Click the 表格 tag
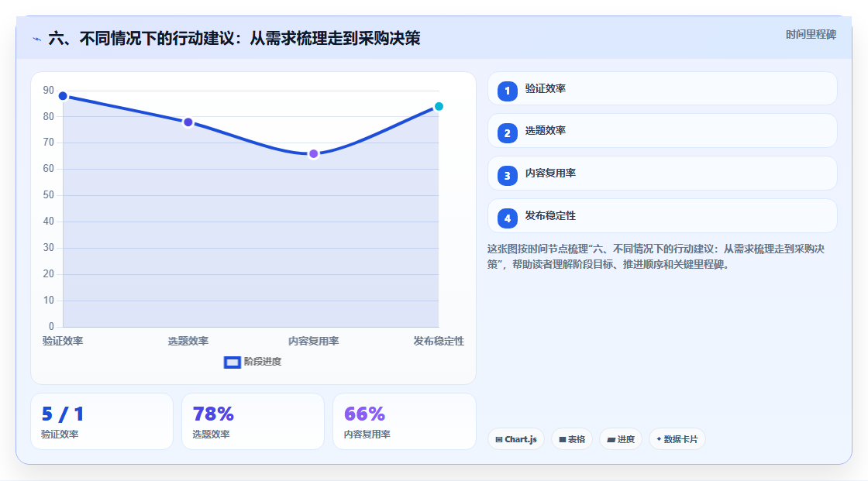 coord(572,439)
